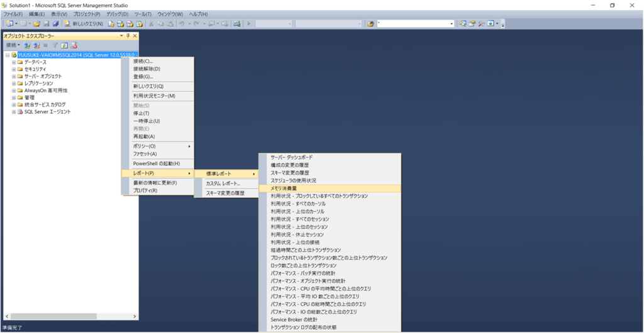Click the red arrow Object Explorer toolbar icon
Image resolution: width=644 pixels, height=333 pixels.
point(74,45)
